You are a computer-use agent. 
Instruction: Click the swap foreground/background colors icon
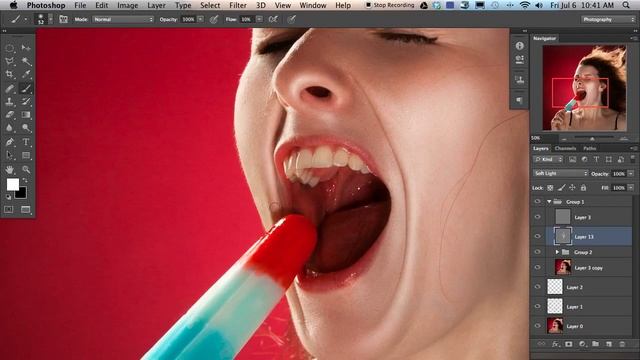tap(25, 180)
